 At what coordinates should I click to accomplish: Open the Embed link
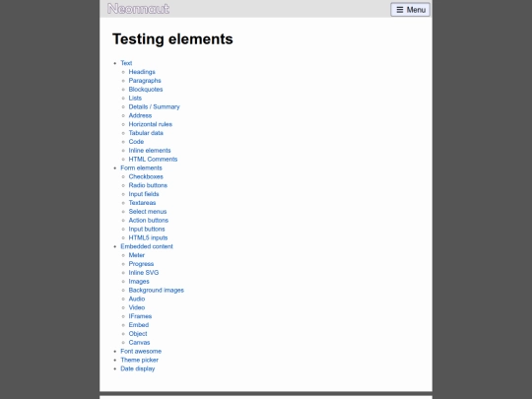139,325
